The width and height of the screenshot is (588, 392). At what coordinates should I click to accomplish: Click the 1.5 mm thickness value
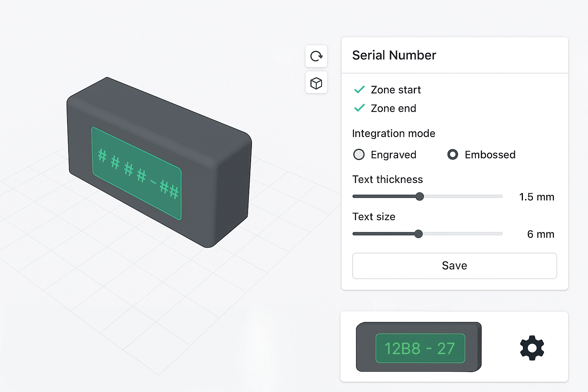[x=536, y=197]
